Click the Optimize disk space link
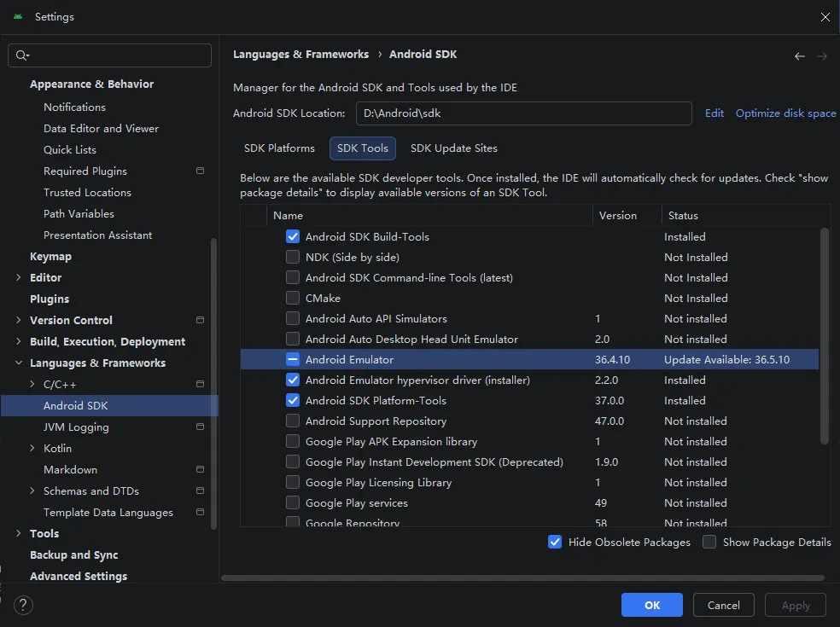Screen dimensions: 840x627 point(785,113)
